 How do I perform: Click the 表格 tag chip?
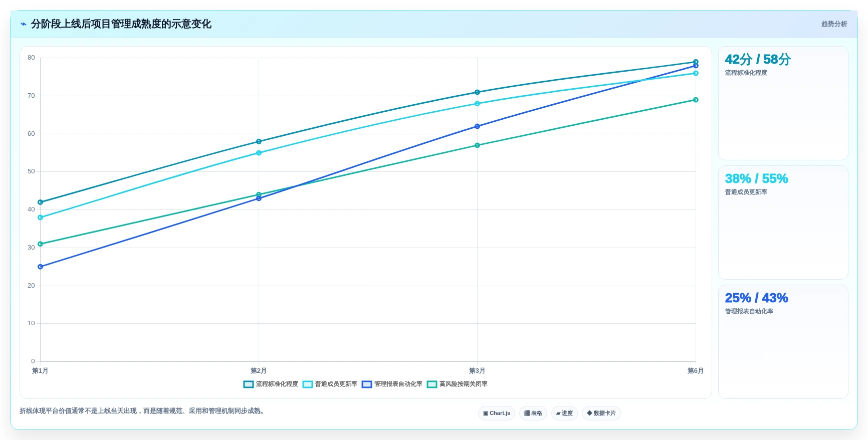[x=533, y=413]
